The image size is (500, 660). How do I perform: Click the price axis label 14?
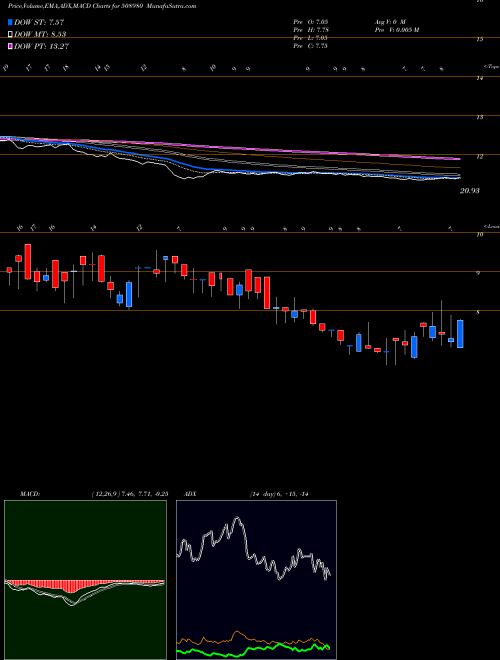click(479, 78)
